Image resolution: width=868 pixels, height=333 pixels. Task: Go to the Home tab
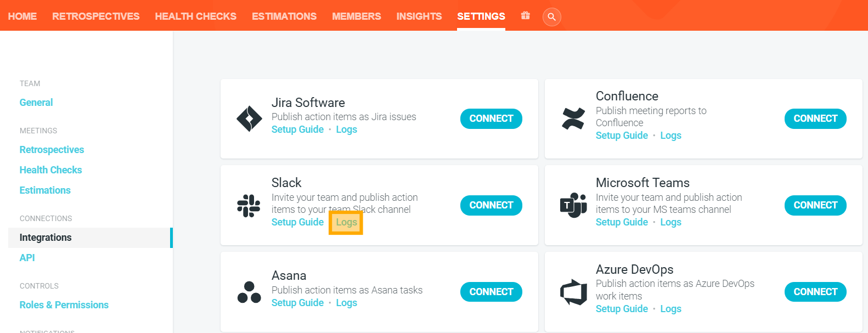[x=22, y=16]
